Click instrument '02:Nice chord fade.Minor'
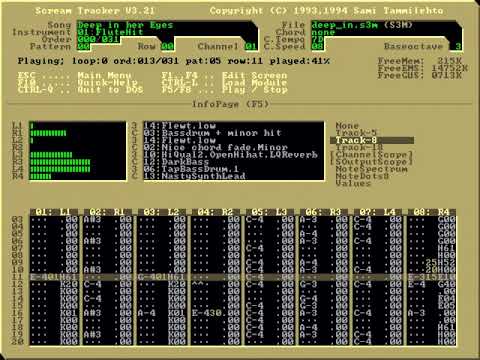The width and height of the screenshot is (480, 360). [x=216, y=147]
